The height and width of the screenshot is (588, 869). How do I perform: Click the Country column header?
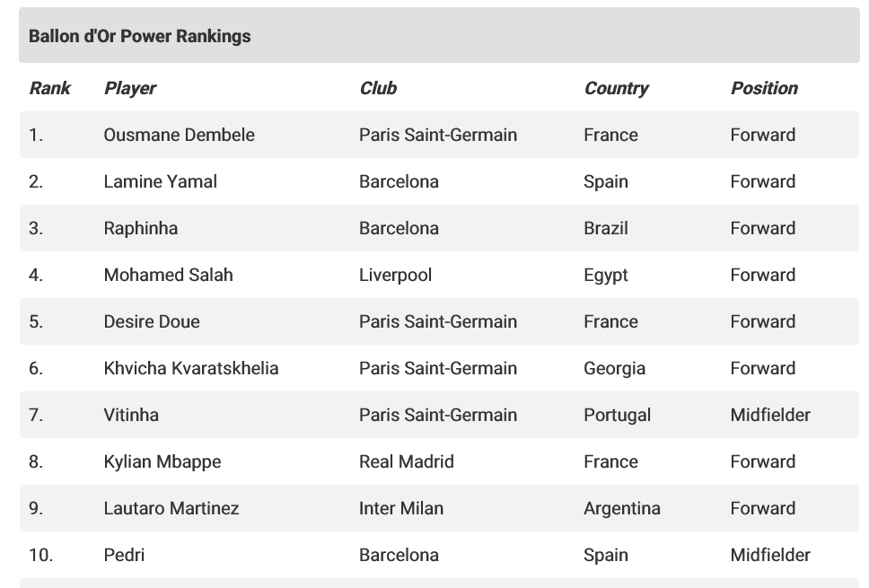coord(616,88)
